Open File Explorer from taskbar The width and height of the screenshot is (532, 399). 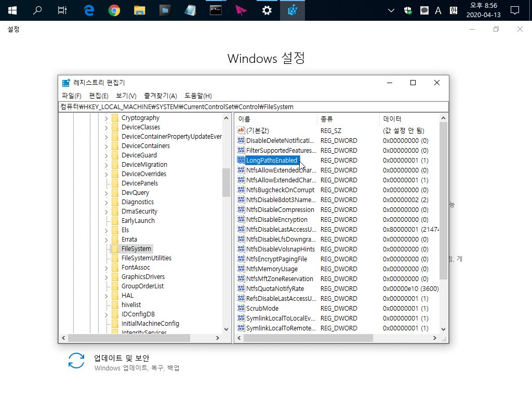[x=139, y=10]
